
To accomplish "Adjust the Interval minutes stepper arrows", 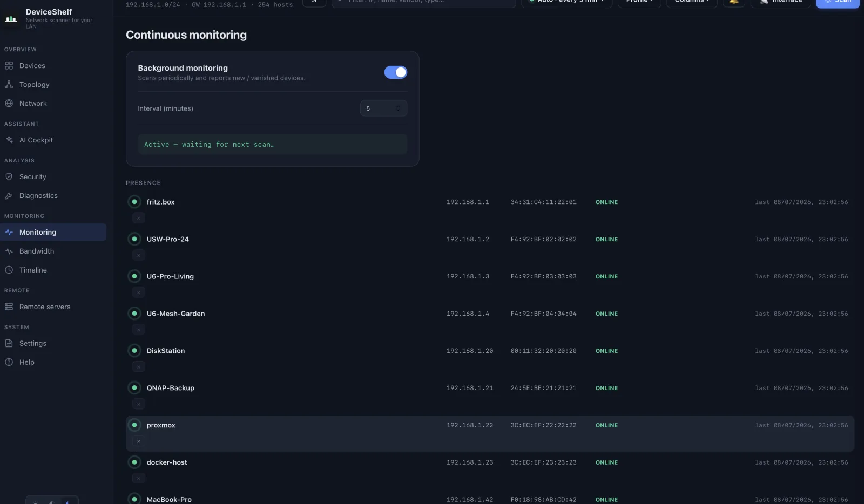I will [x=398, y=108].
